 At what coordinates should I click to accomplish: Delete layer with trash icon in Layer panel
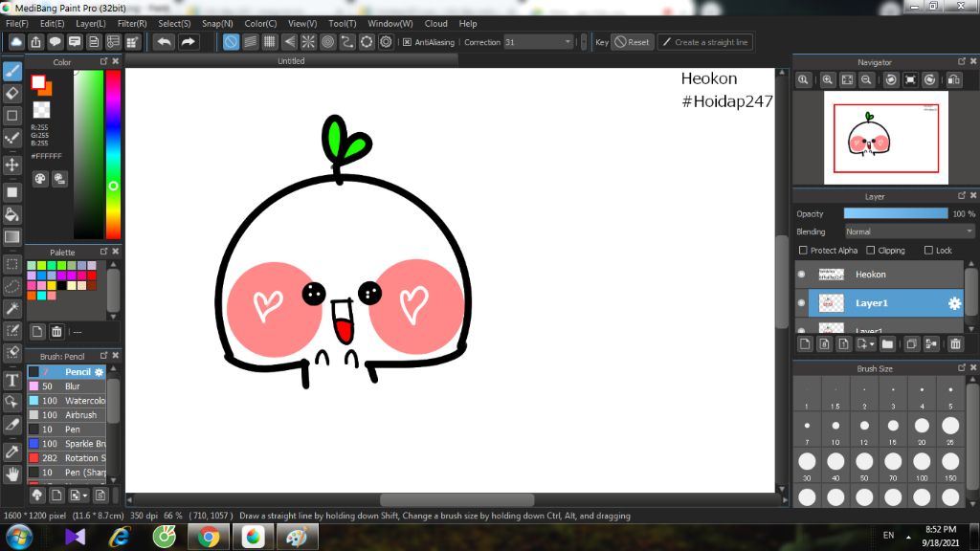pos(955,344)
